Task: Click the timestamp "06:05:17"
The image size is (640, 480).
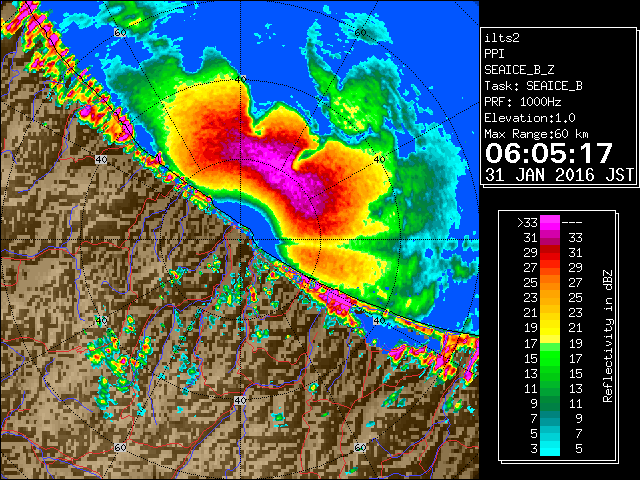Action: point(549,153)
